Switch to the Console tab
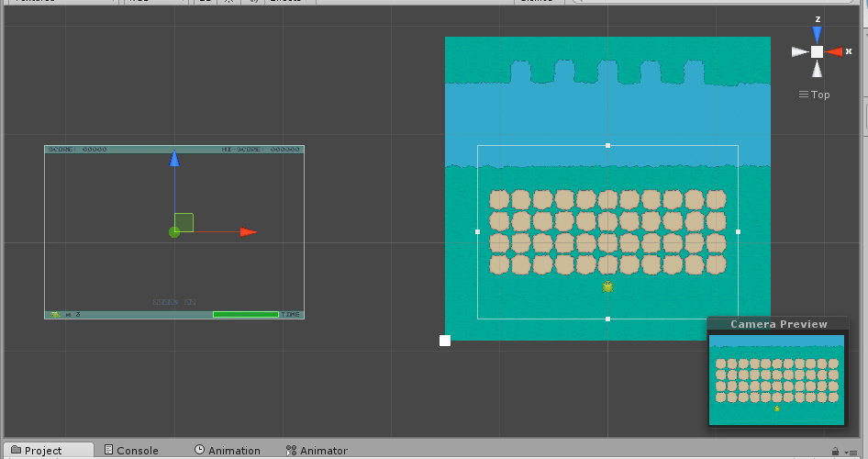The height and width of the screenshot is (459, 868). [131, 450]
